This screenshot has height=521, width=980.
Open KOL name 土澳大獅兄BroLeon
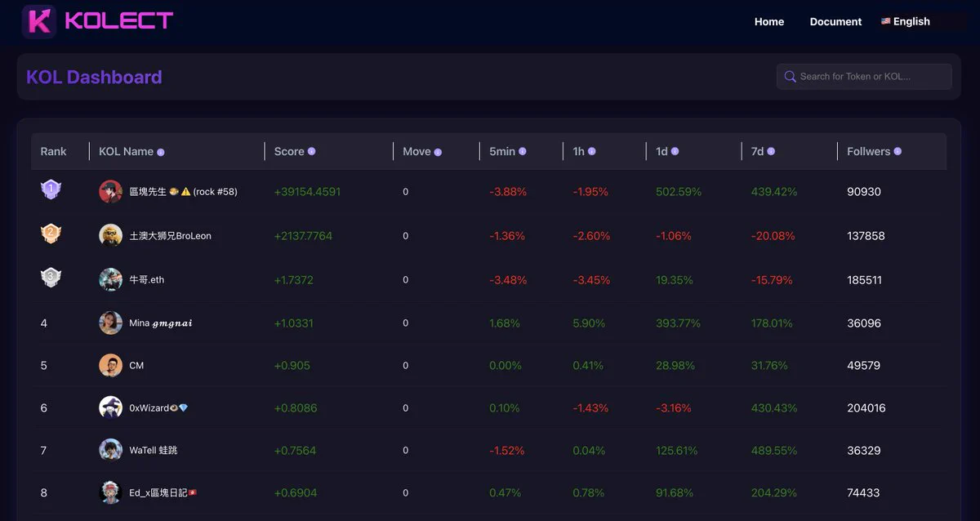(170, 236)
